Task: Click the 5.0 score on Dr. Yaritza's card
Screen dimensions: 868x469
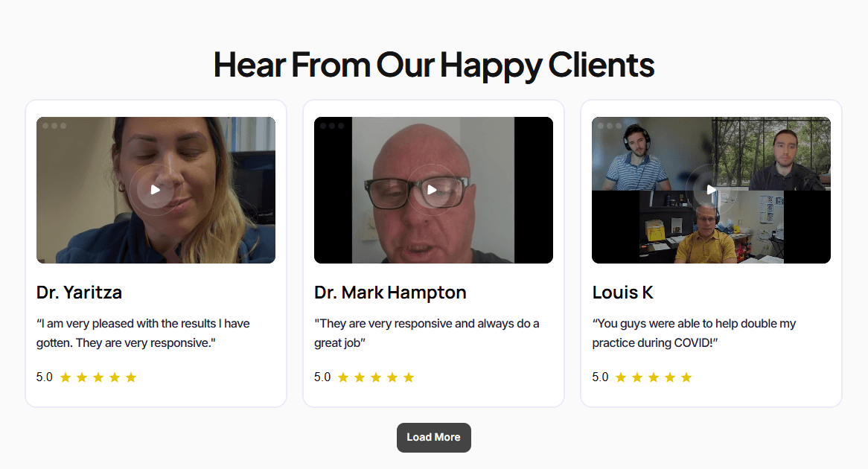Action: (44, 377)
